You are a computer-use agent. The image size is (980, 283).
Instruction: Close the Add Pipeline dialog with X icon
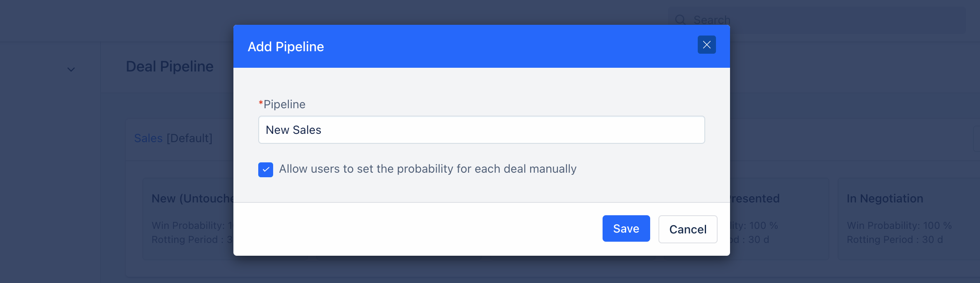[x=706, y=45]
